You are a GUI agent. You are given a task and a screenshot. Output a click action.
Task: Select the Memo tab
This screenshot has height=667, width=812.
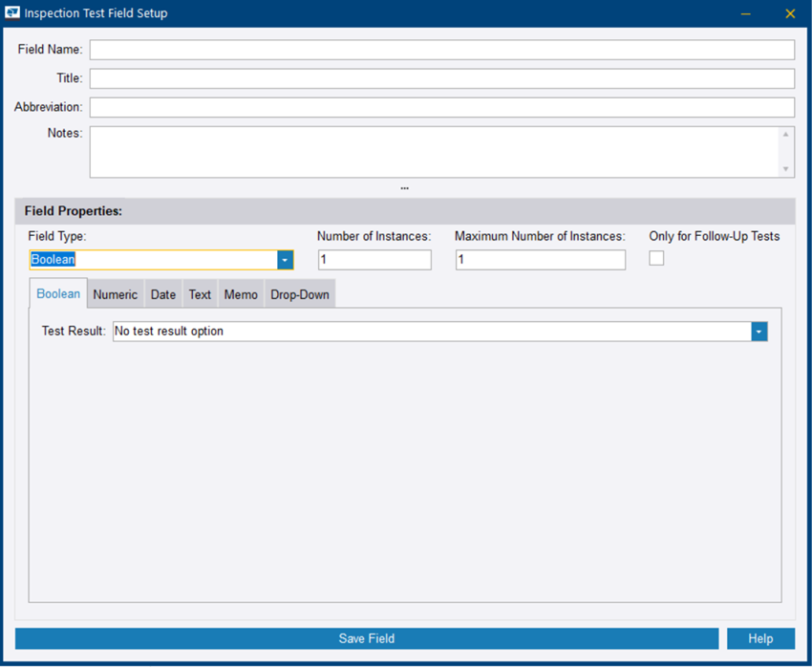coord(240,294)
